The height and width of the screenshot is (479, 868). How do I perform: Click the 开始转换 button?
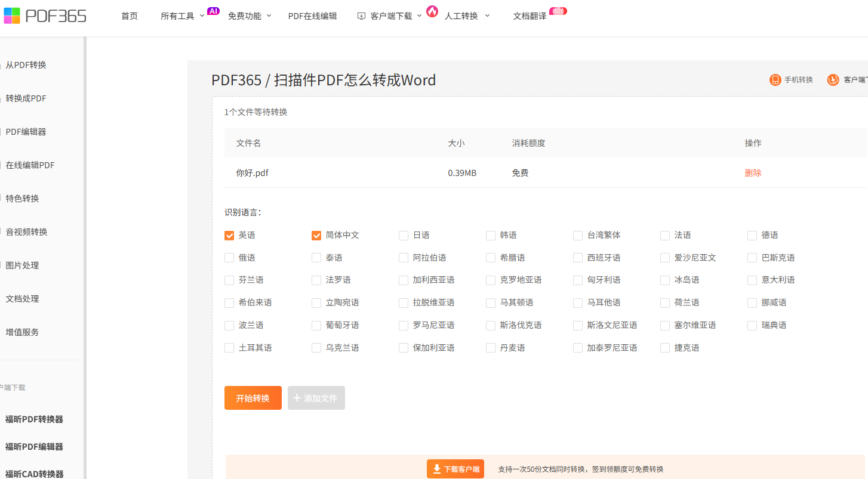(253, 398)
